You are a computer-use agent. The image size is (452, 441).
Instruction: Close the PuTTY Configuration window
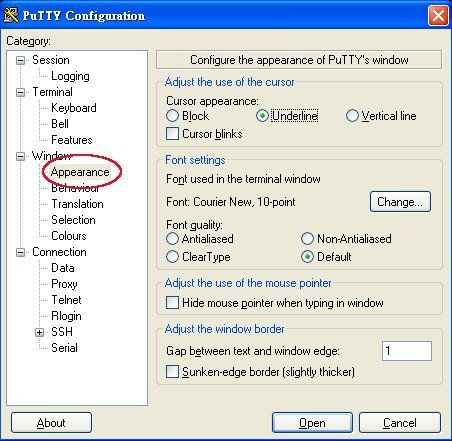tap(438, 15)
